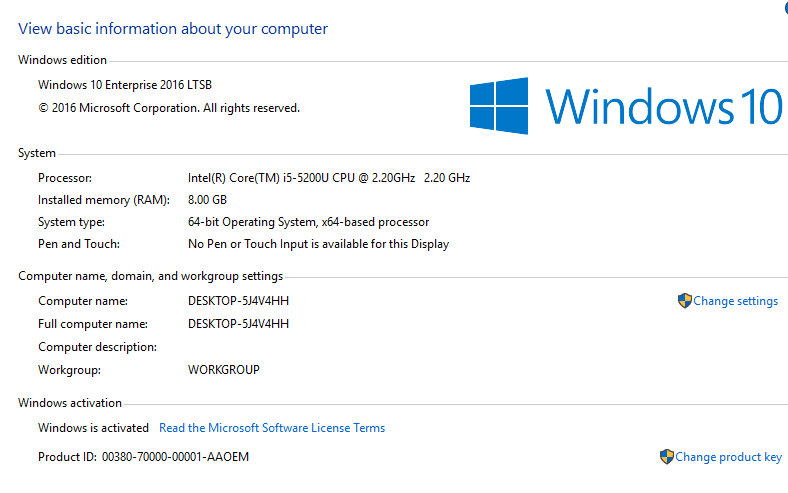The width and height of the screenshot is (788, 493).
Task: Click the Full computer name value
Action: (238, 324)
